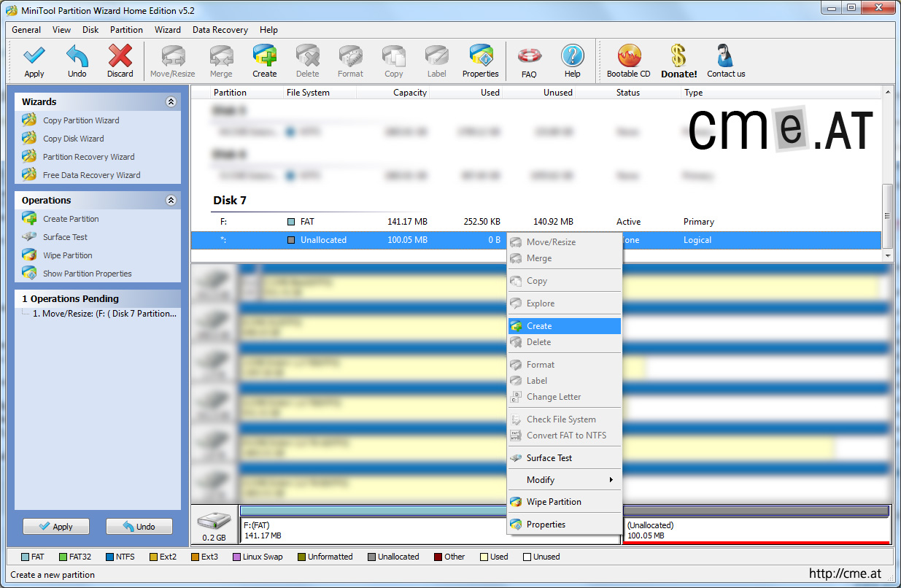Click the bottom Undo button
Screen dimensions: 901x588
(x=139, y=527)
